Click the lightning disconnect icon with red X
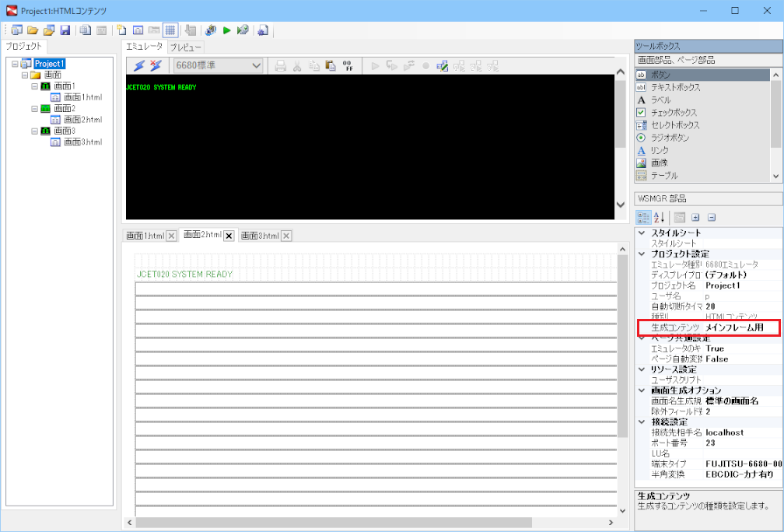Image resolution: width=784 pixels, height=532 pixels. tap(156, 65)
